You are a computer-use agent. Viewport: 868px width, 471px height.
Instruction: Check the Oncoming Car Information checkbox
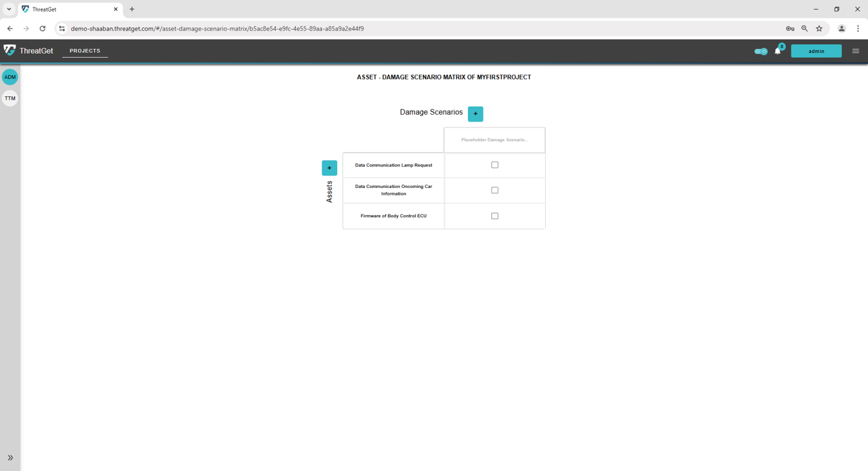494,191
